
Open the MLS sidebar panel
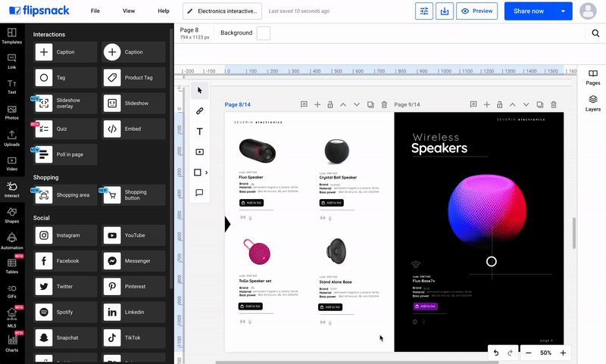click(12, 318)
